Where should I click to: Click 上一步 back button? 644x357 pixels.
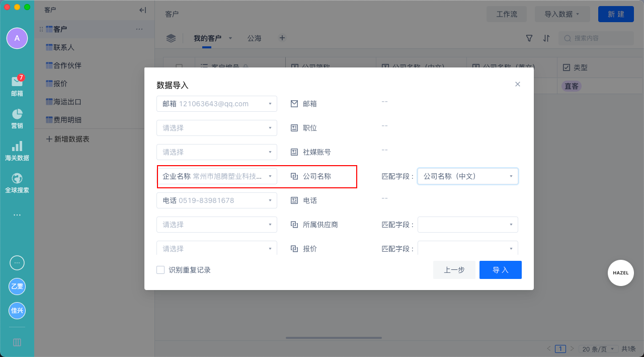(x=454, y=270)
